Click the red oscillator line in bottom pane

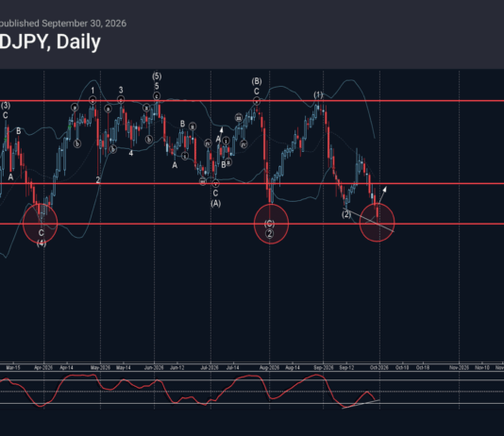(188, 391)
